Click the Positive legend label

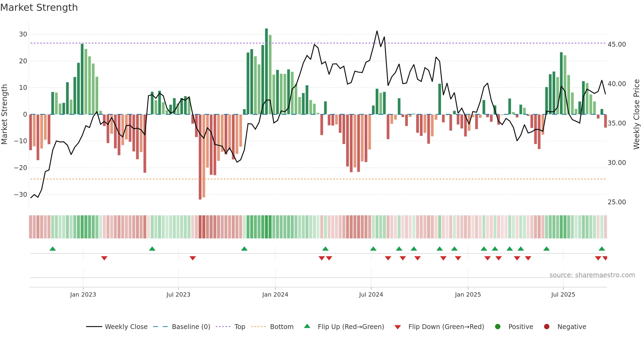tap(521, 327)
